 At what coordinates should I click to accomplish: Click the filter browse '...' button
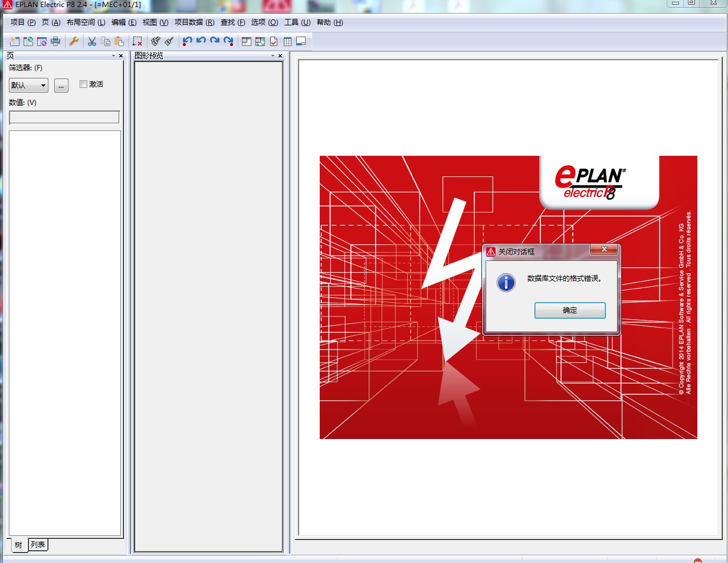[61, 86]
